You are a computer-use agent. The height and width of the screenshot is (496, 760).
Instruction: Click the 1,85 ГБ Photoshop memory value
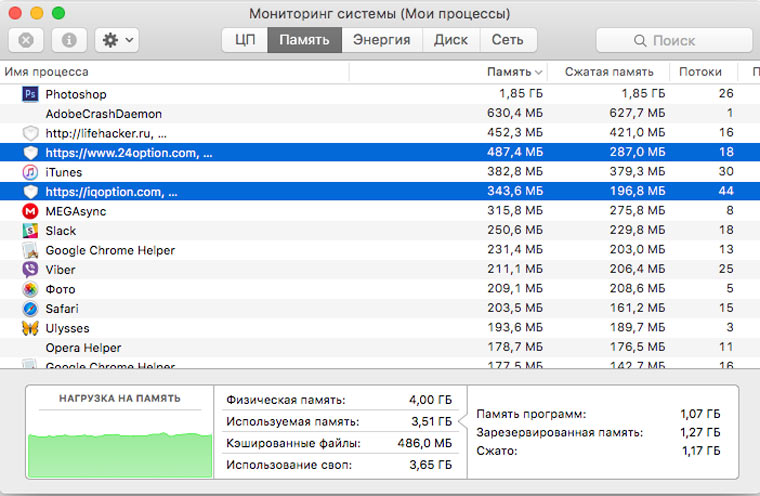pos(521,93)
